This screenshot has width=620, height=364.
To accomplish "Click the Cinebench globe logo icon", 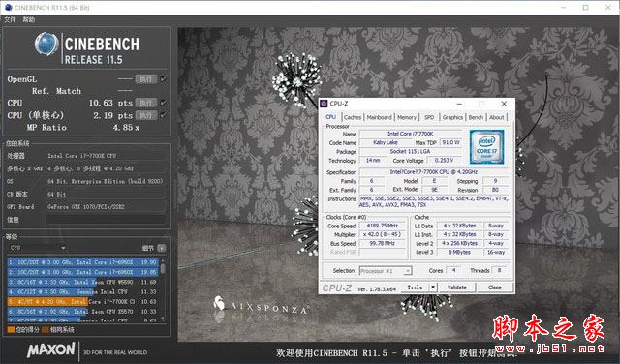I will [x=46, y=44].
